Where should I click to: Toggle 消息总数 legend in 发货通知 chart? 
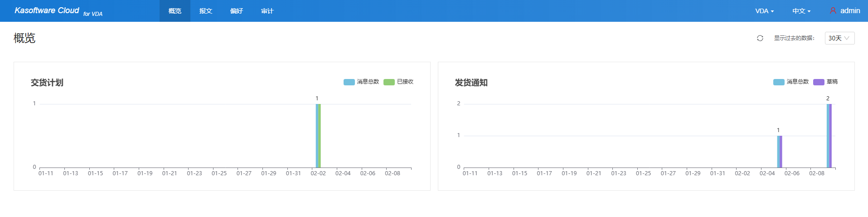[x=791, y=82]
